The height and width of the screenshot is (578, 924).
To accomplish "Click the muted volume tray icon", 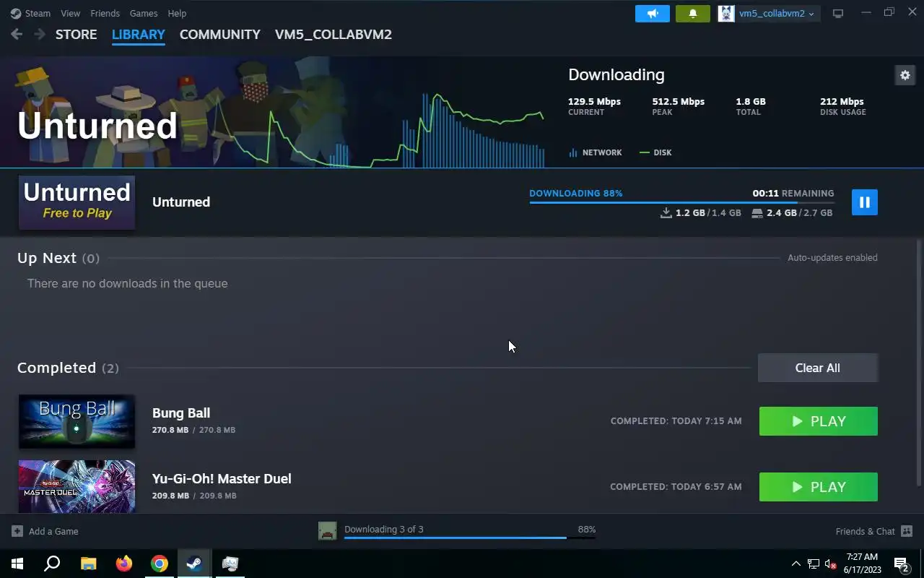I will [831, 564].
